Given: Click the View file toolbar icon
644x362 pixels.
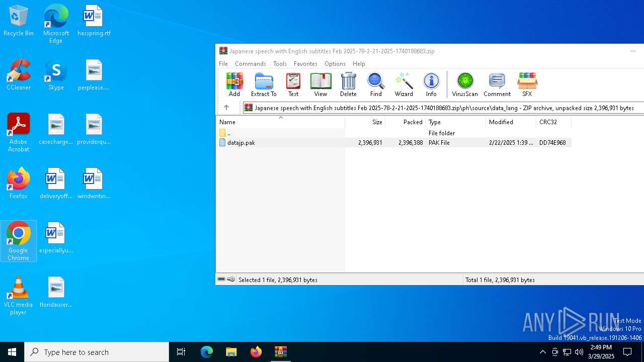Looking at the screenshot, I should (x=320, y=84).
